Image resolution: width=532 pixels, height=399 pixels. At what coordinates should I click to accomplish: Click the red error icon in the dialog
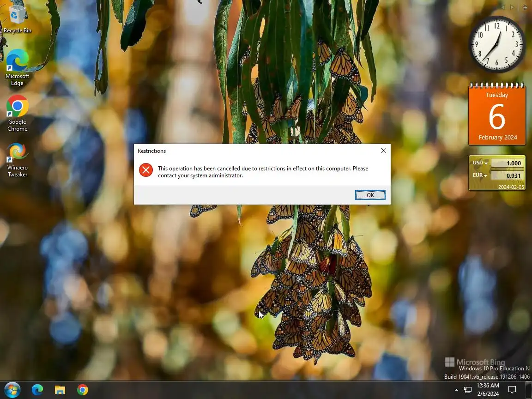pos(146,170)
